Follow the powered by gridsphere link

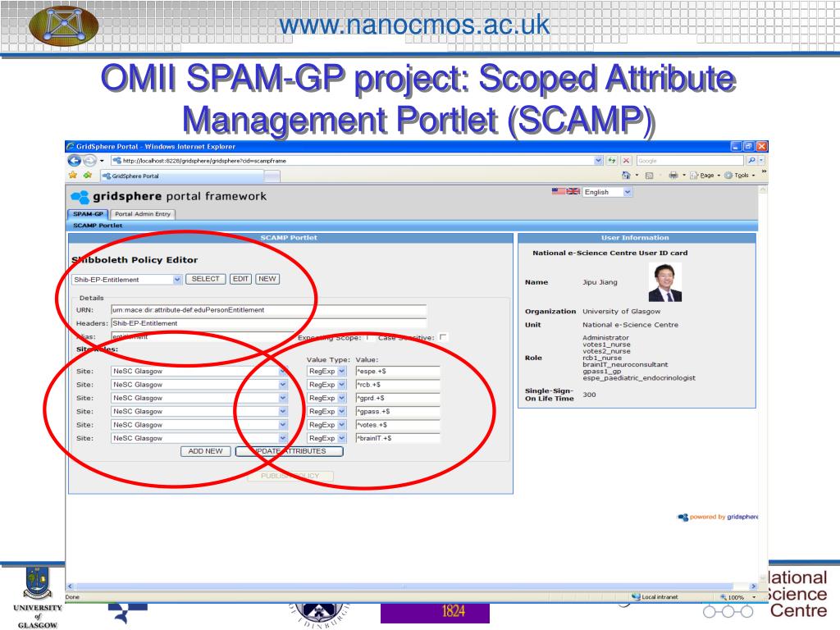coord(718,517)
